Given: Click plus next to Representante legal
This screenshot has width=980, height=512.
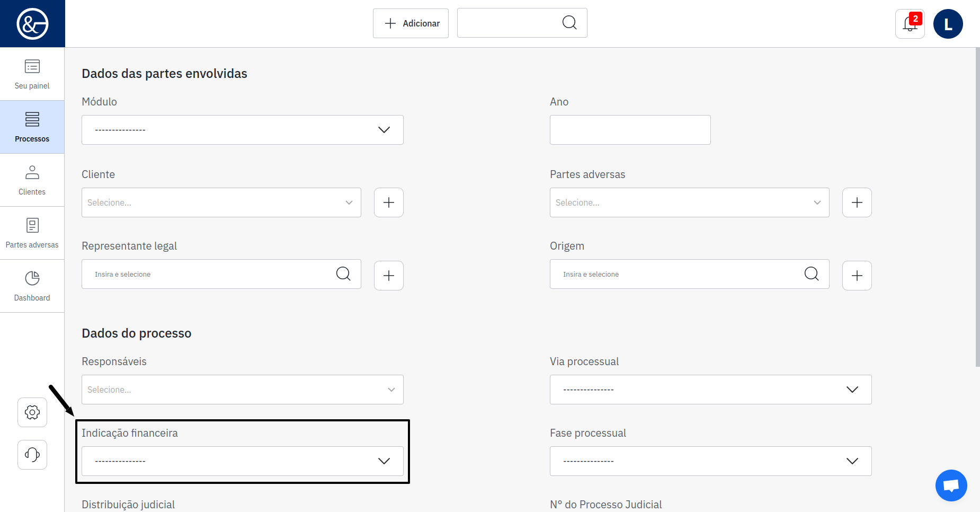Looking at the screenshot, I should point(389,276).
